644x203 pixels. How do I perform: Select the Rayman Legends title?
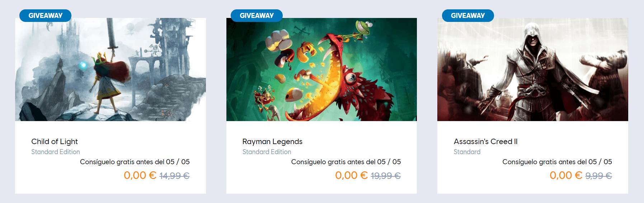point(272,142)
